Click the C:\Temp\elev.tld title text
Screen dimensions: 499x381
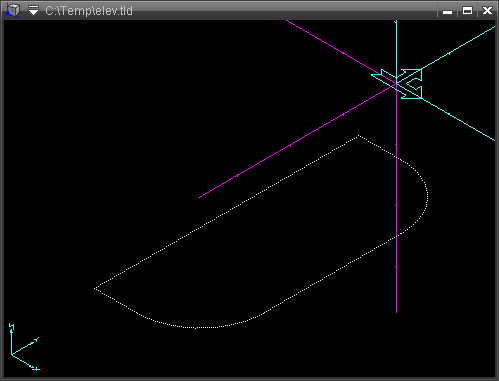[89, 11]
